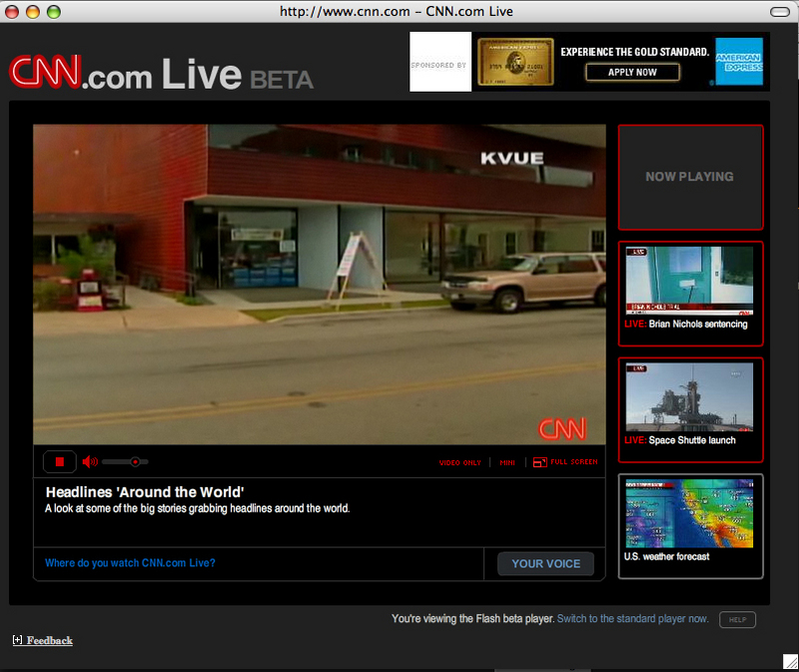Viewport: 799px width, 672px height.
Task: Click 'Space Shuttle launch' caption text
Action: (692, 440)
